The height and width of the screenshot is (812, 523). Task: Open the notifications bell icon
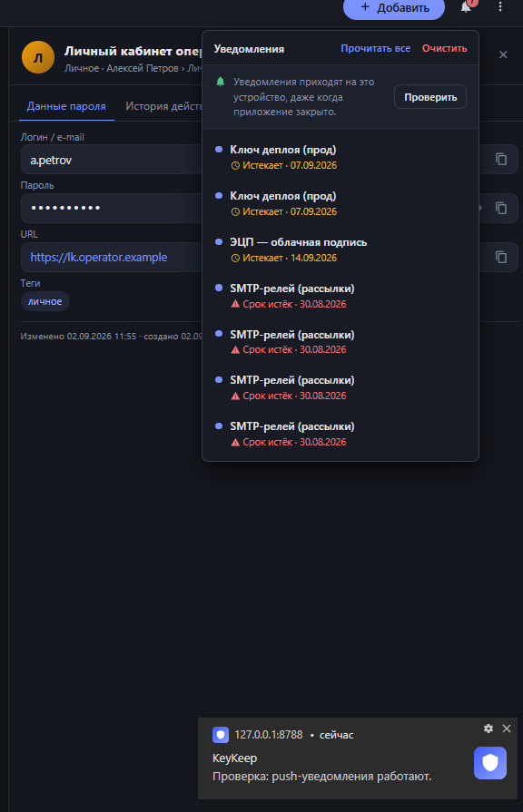pyautogui.click(x=466, y=6)
